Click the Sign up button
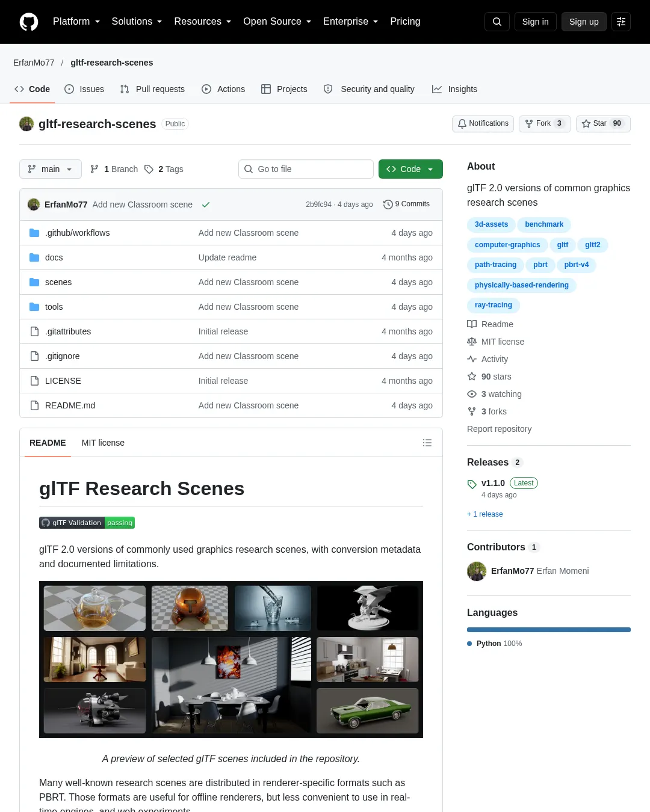 click(x=584, y=22)
